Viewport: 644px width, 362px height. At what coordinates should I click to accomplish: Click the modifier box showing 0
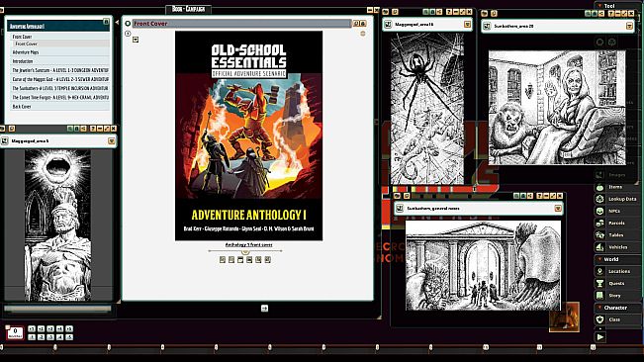click(x=15, y=332)
